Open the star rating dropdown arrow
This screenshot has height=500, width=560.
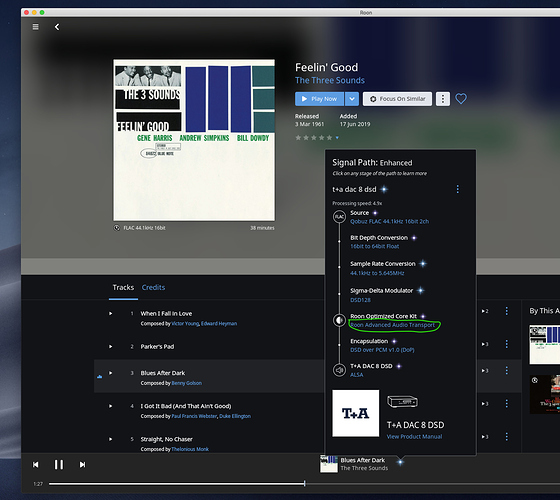(x=337, y=138)
